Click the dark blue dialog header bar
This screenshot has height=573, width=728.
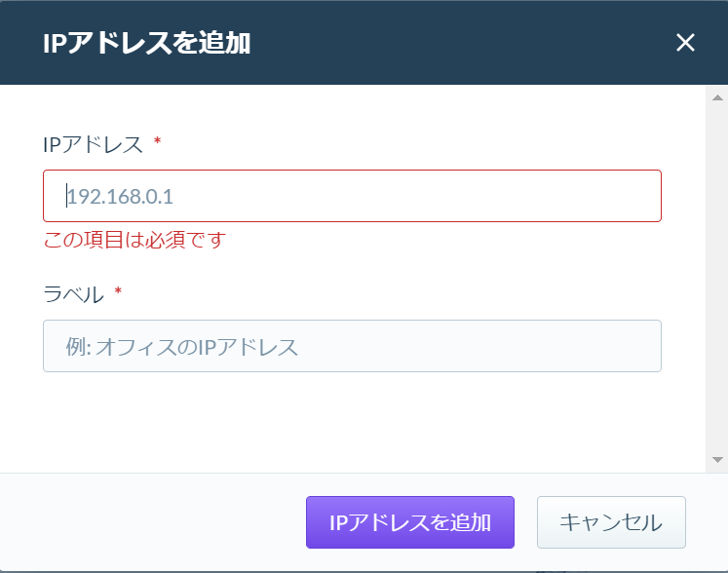(x=364, y=43)
